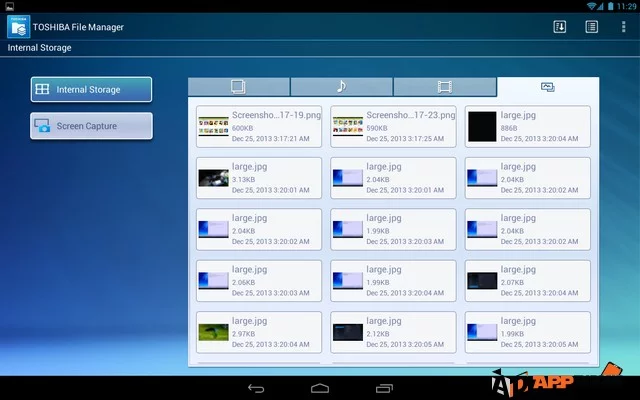Switch to the music note tab
Image resolution: width=640 pixels, height=400 pixels.
pyautogui.click(x=342, y=87)
